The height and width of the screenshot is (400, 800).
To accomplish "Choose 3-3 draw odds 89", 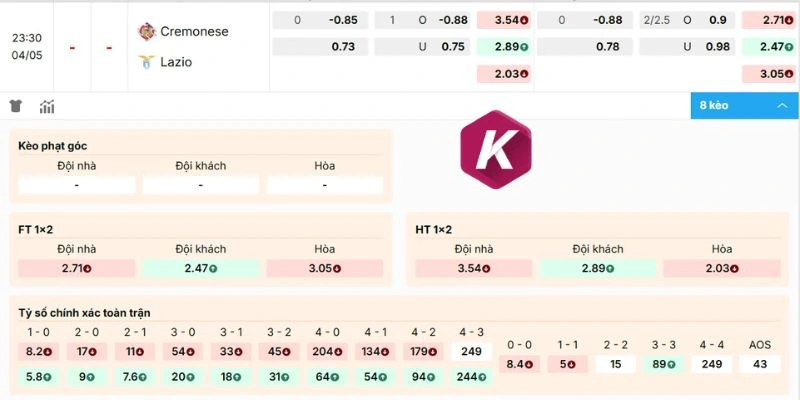I will 664,364.
